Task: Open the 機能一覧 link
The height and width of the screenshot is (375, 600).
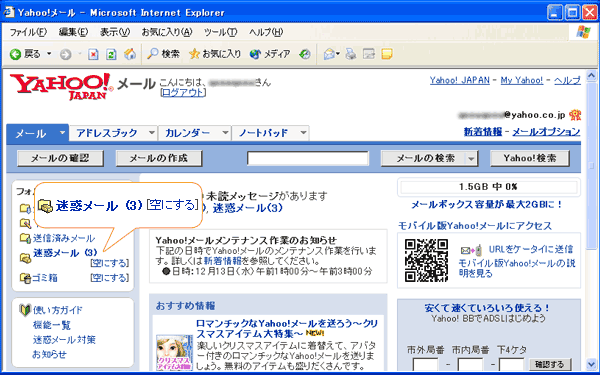Action: pyautogui.click(x=52, y=325)
